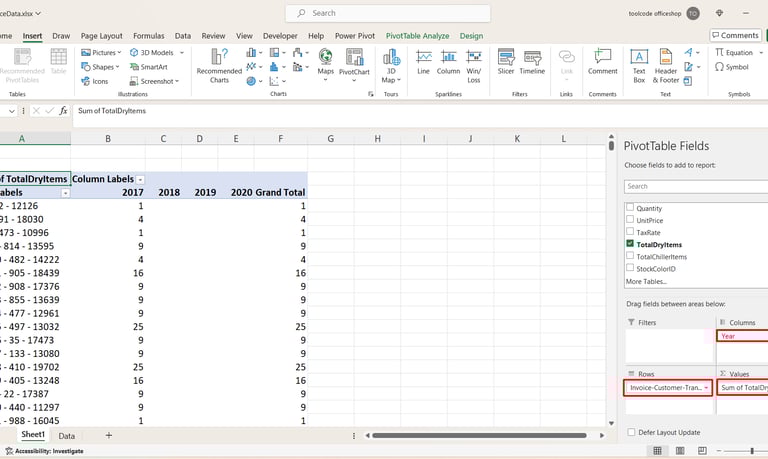Insert a Slicer filter

pyautogui.click(x=505, y=62)
